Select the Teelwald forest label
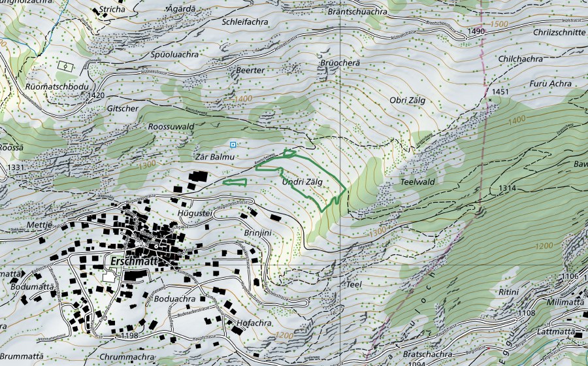588x366 pixels. (x=417, y=182)
